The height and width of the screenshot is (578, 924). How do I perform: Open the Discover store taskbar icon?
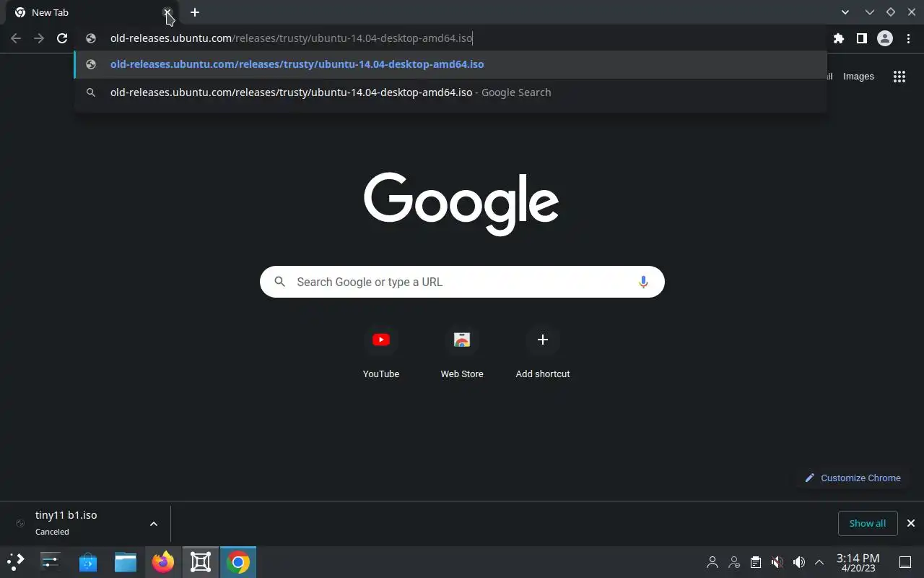point(88,562)
